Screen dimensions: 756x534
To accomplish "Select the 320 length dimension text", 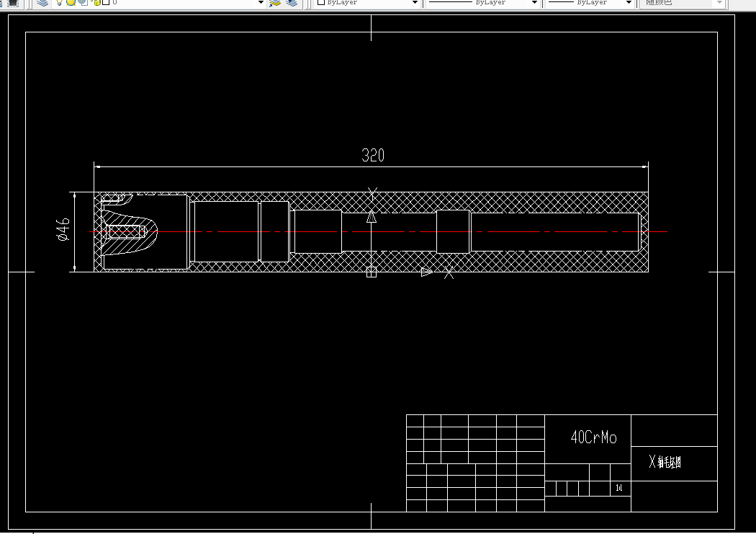I will click(x=373, y=156).
